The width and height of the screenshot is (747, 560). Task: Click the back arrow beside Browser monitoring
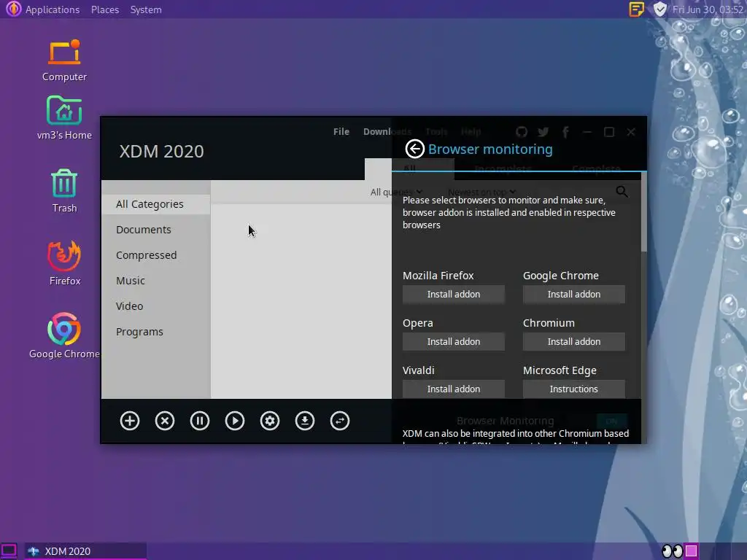tap(414, 149)
